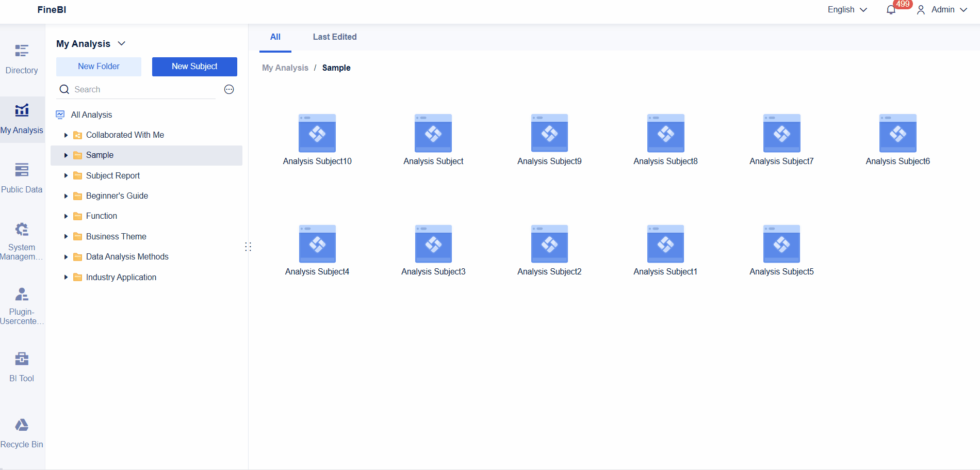Expand the Subject Report folder arrow
The width and height of the screenshot is (980, 470).
(66, 176)
